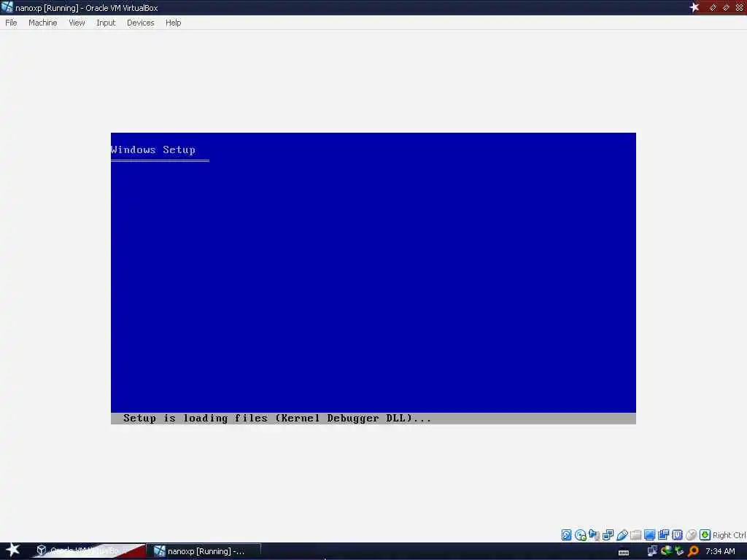
Task: Click the network adapter indicator icon
Action: pyautogui.click(x=608, y=534)
